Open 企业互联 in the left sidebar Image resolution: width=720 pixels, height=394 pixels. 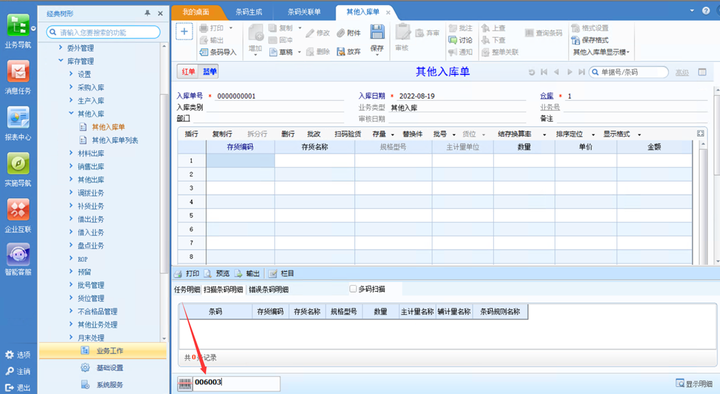point(18,209)
